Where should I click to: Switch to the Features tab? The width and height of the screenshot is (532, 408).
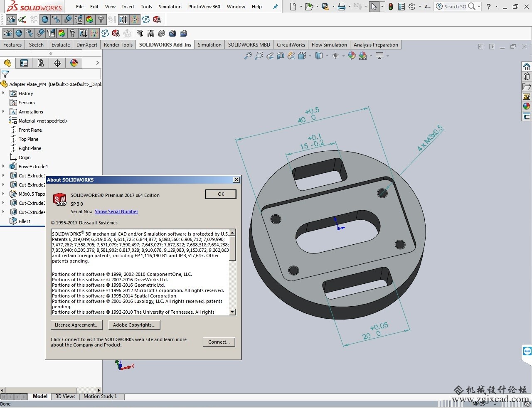coord(12,45)
